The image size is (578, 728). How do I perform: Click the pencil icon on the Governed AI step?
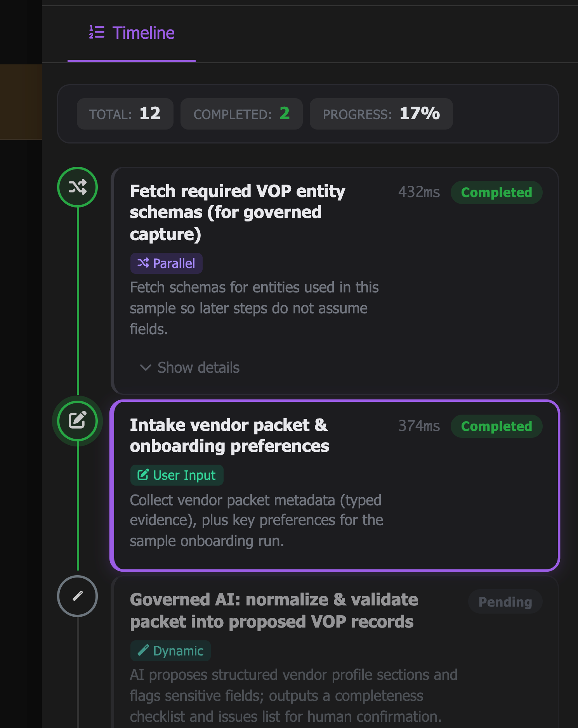click(77, 596)
